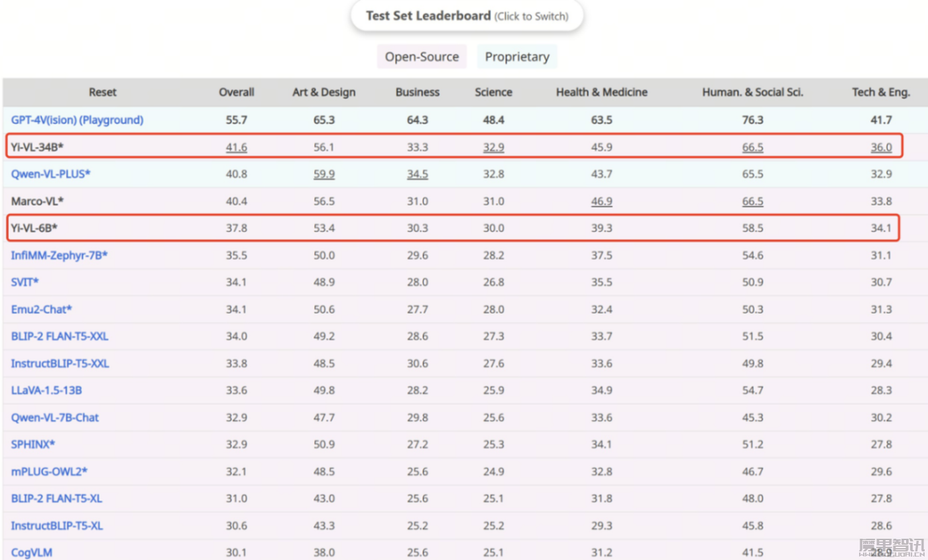Click Qwen-VL-PLUS Art & Design score 59.9
The height and width of the screenshot is (560, 928).
click(x=324, y=174)
